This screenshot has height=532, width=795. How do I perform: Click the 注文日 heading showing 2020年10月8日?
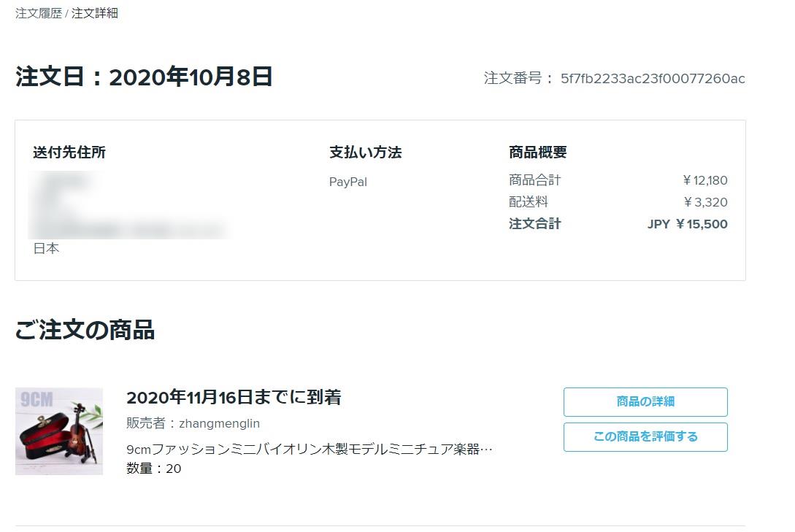click(142, 77)
